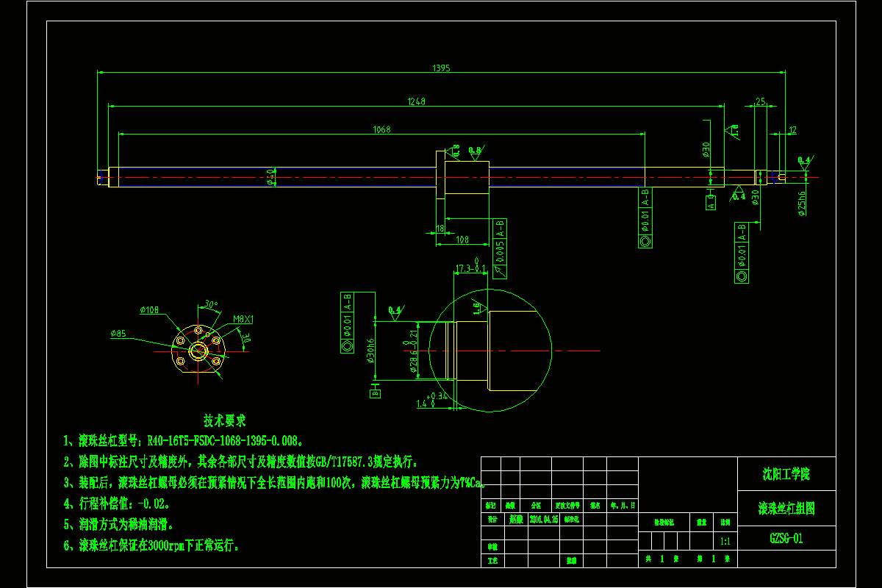Screen dimensions: 882x588
Task: Select drawing number GZSG-01
Action: click(786, 538)
